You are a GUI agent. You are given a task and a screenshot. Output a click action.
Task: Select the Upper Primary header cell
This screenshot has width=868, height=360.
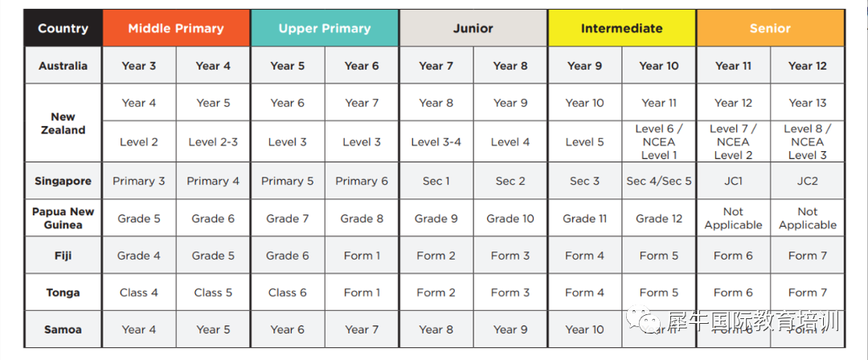325,28
